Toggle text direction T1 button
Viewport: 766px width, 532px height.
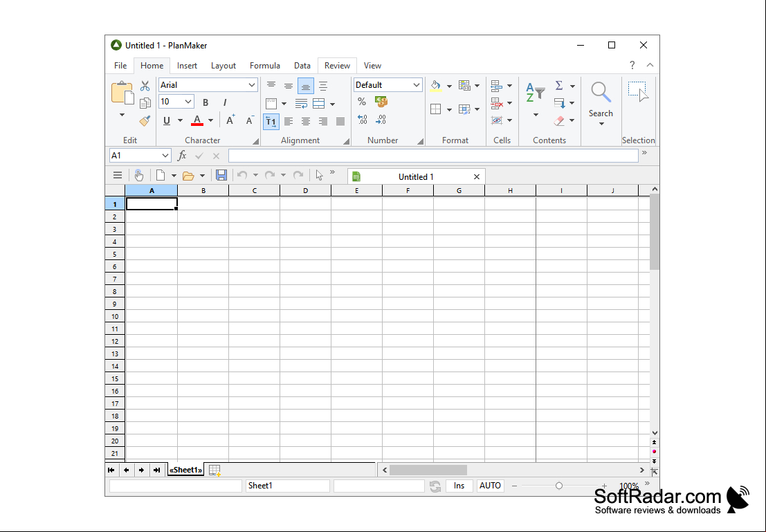[x=271, y=121]
